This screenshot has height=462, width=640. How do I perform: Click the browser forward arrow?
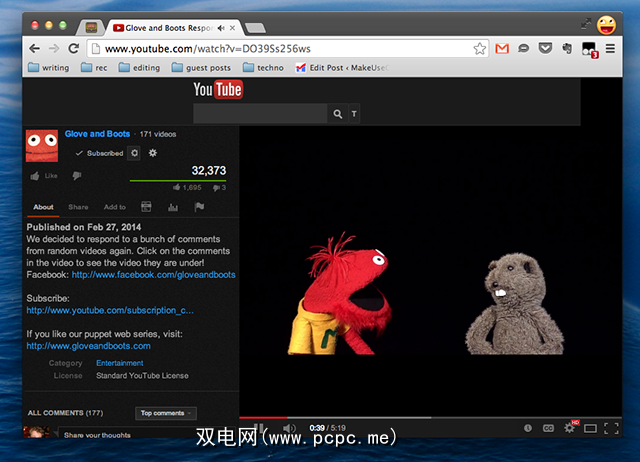54,49
